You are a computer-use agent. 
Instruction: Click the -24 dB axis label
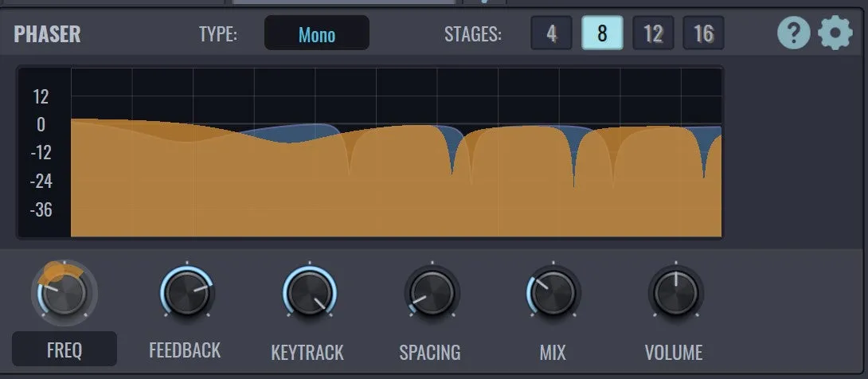(41, 181)
